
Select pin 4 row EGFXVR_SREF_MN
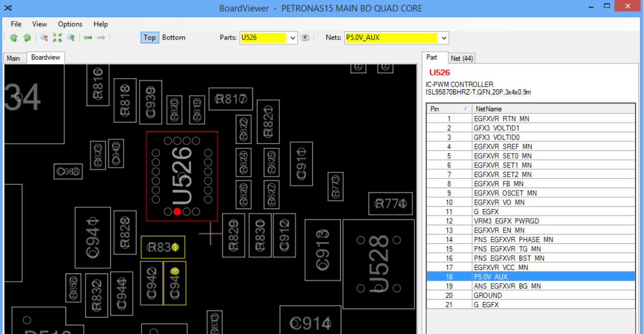pos(531,147)
